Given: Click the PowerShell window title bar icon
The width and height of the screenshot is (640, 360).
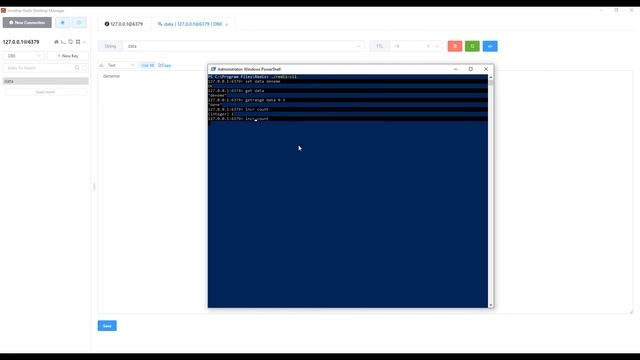Looking at the screenshot, I should tap(213, 69).
